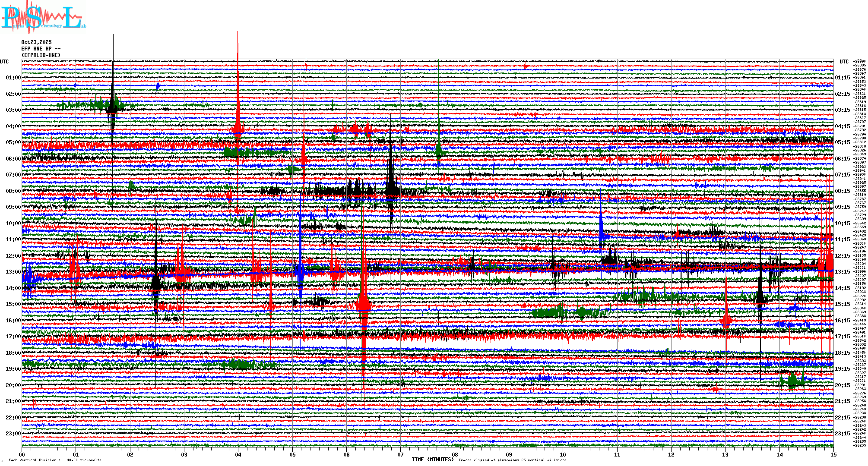The height and width of the screenshot is (466, 868).
Task: Click the green burst on the 20:00 trace
Action: pos(792,381)
